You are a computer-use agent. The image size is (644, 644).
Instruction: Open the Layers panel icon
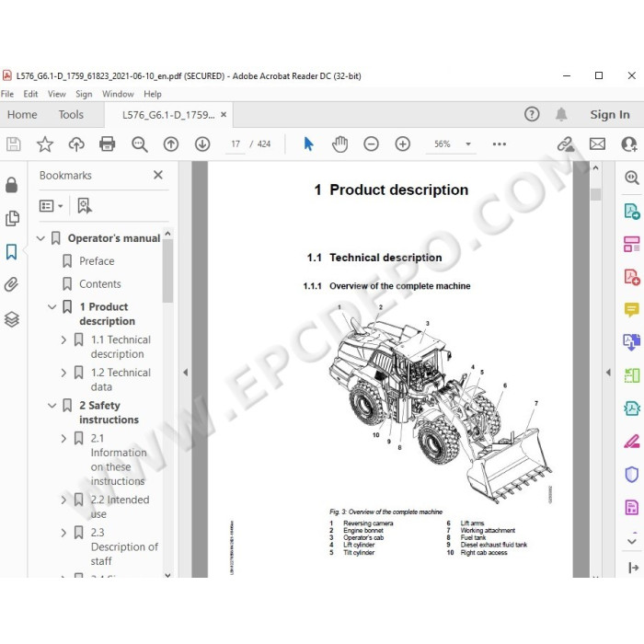[x=11, y=318]
